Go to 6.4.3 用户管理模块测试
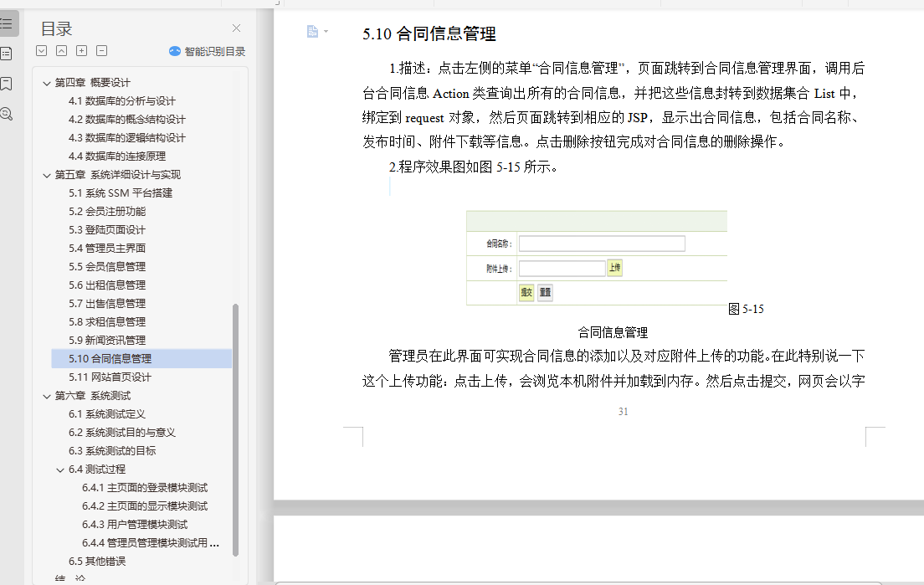924x585 pixels. (135, 524)
